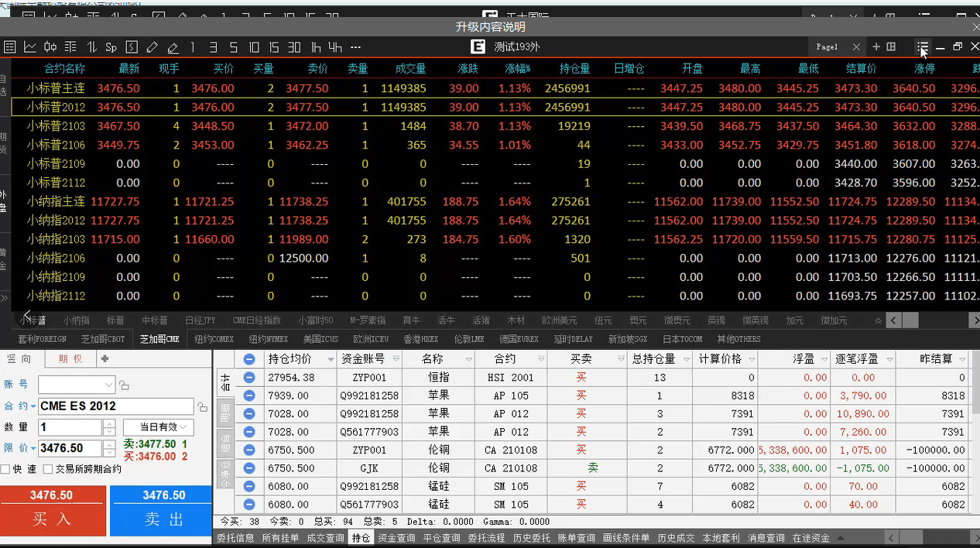This screenshot has width=980, height=548.
Task: Open the 名称 column filter arrow
Action: pyautogui.click(x=468, y=359)
